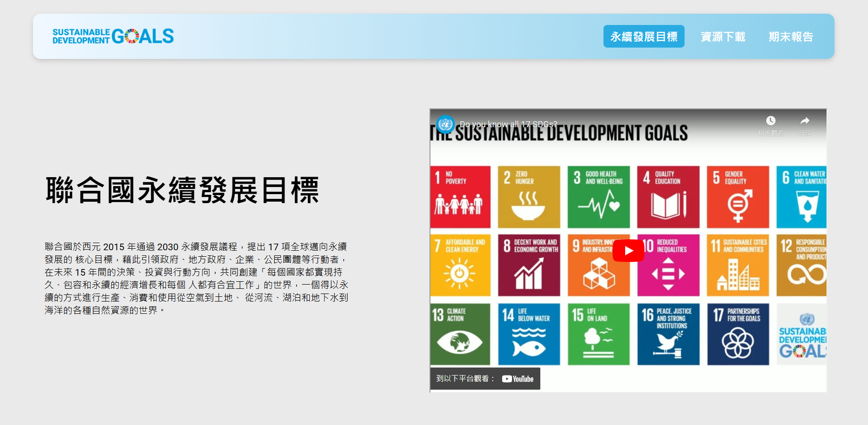Click Good Health and Well-being tile
This screenshot has width=868, height=425.
[x=598, y=197]
